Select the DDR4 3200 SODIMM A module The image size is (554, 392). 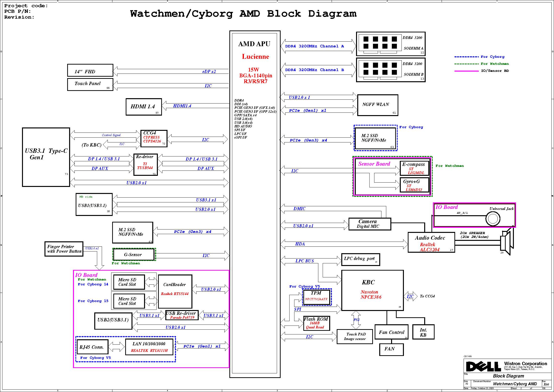tap(391, 44)
